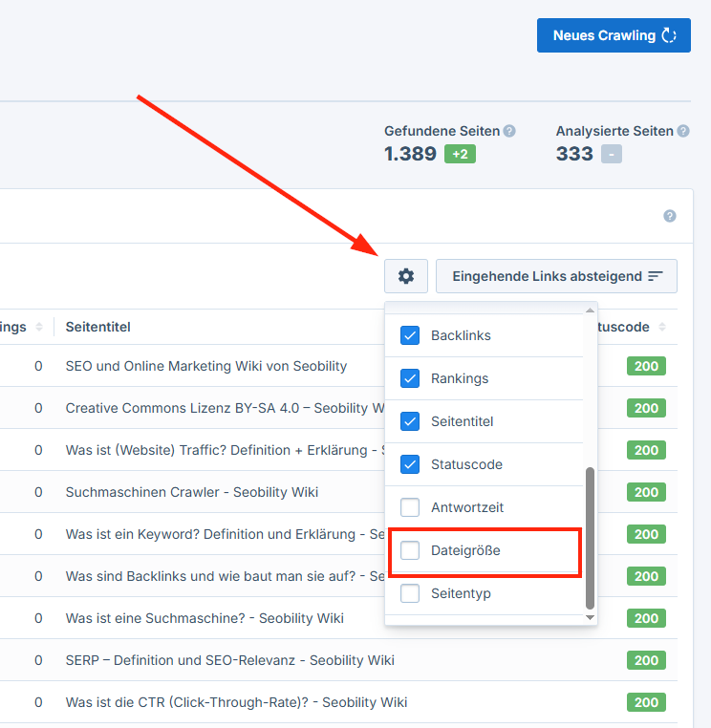Viewport: 711px width, 728px height.
Task: Click the Seitentitel column header
Action: click(x=98, y=327)
